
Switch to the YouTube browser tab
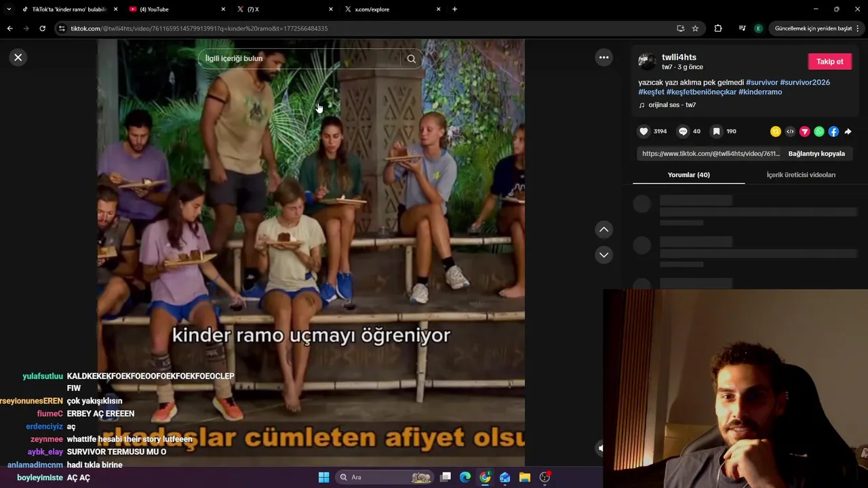click(x=176, y=9)
